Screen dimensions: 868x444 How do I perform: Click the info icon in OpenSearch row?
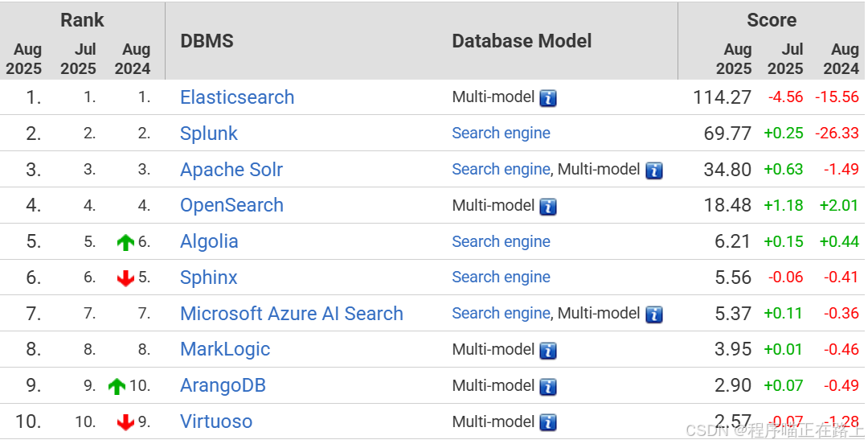click(x=548, y=207)
